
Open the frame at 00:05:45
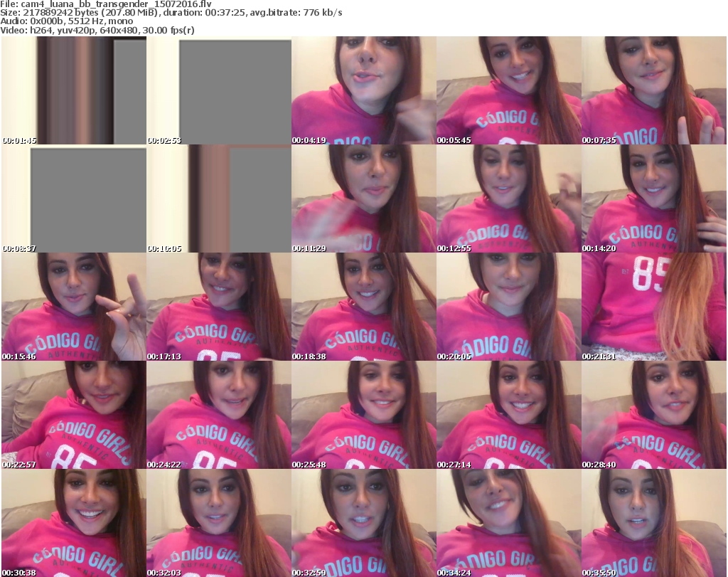509,90
